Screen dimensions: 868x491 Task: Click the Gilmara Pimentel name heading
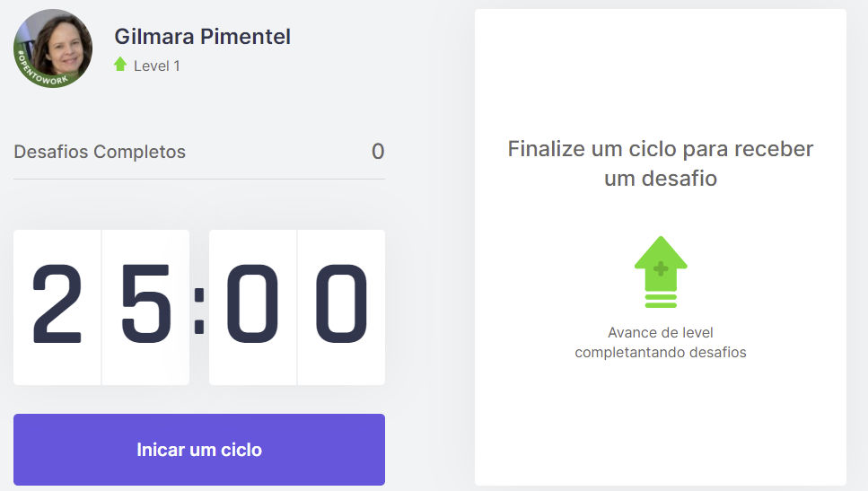pyautogui.click(x=202, y=37)
